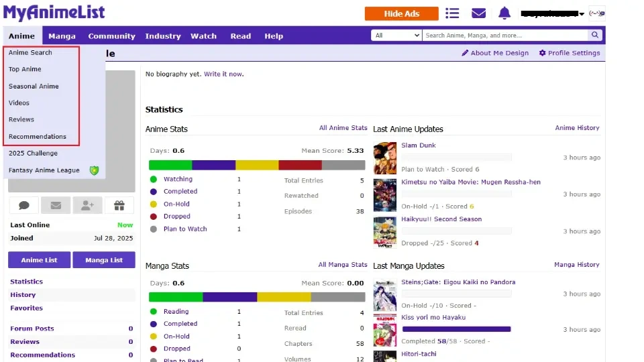This screenshot has height=362, width=644.
Task: Select Seasonal Anime menu entry
Action: coord(34,86)
